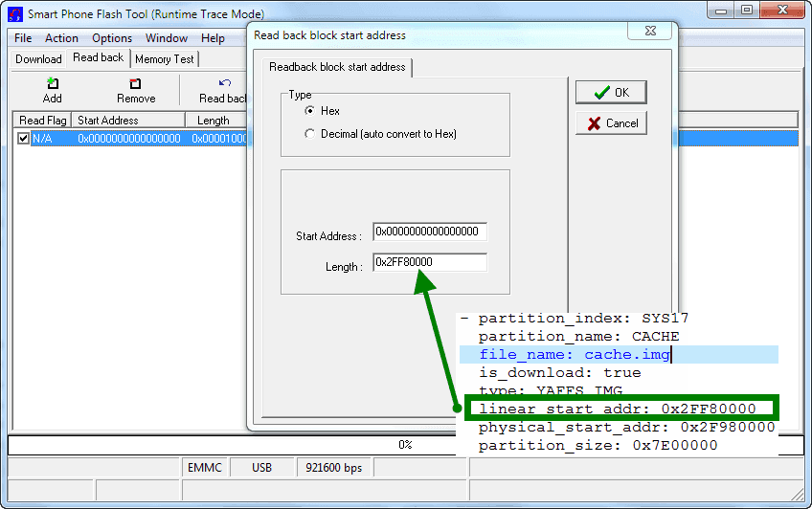Click the Read back toolbar icon

click(x=225, y=83)
